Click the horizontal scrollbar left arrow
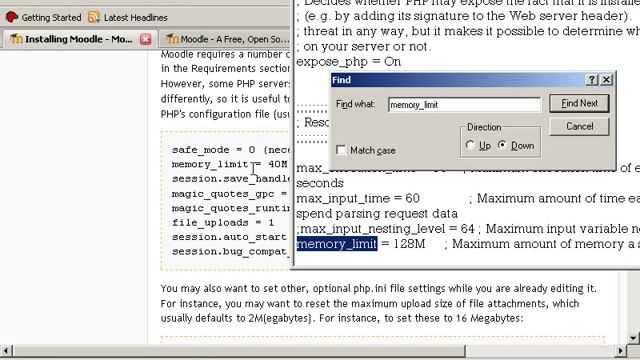Image resolution: width=640 pixels, height=360 pixels. click(6, 351)
